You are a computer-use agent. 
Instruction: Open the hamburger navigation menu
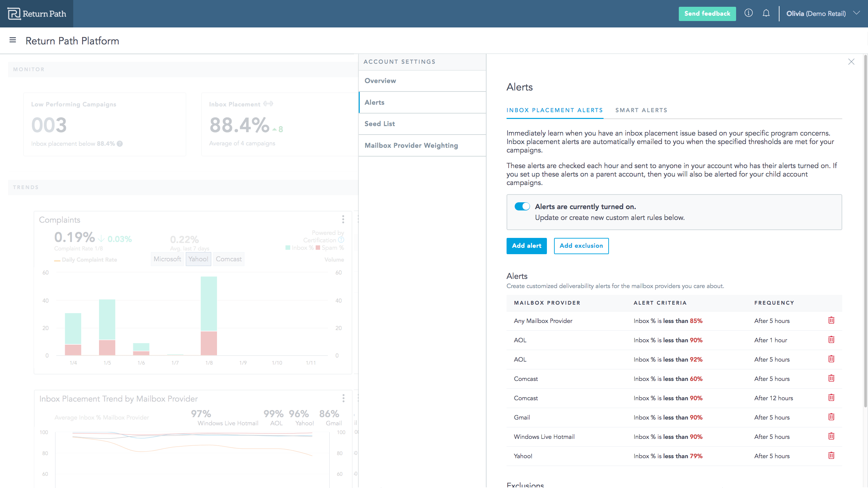pos(13,40)
